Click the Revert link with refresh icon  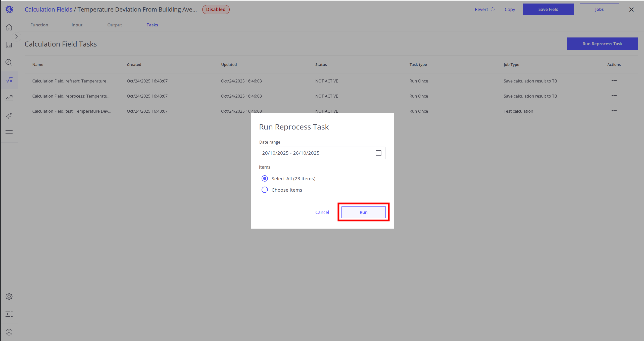[484, 10]
